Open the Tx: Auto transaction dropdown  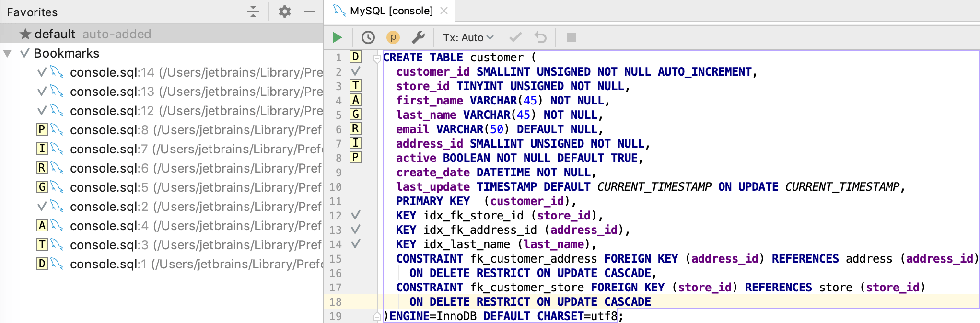(467, 37)
